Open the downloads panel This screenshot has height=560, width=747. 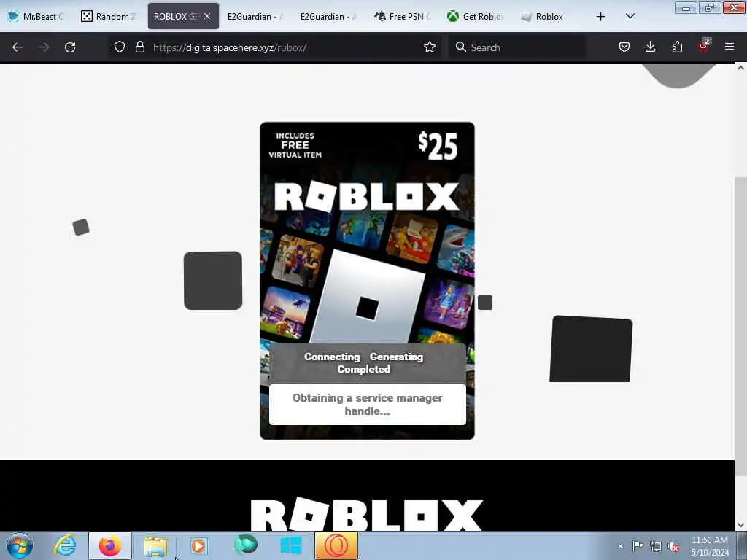tap(650, 47)
